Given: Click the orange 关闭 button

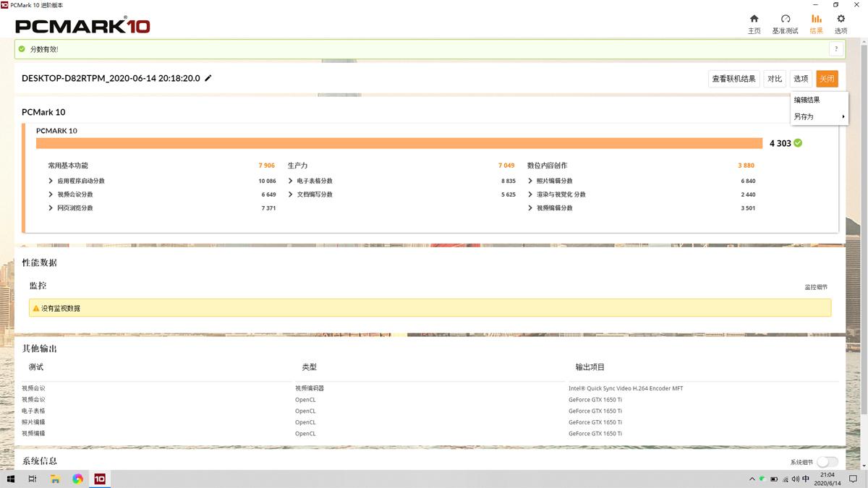Looking at the screenshot, I should (x=827, y=79).
